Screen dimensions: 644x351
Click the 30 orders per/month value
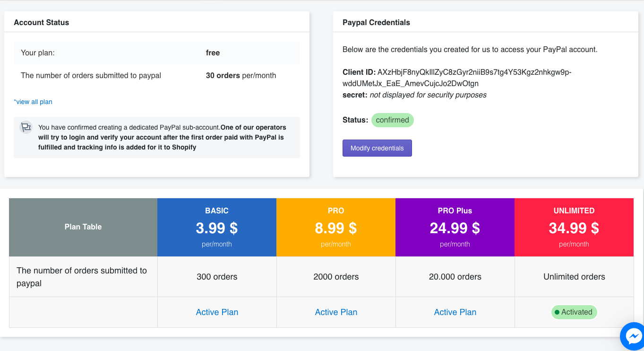[x=241, y=76]
